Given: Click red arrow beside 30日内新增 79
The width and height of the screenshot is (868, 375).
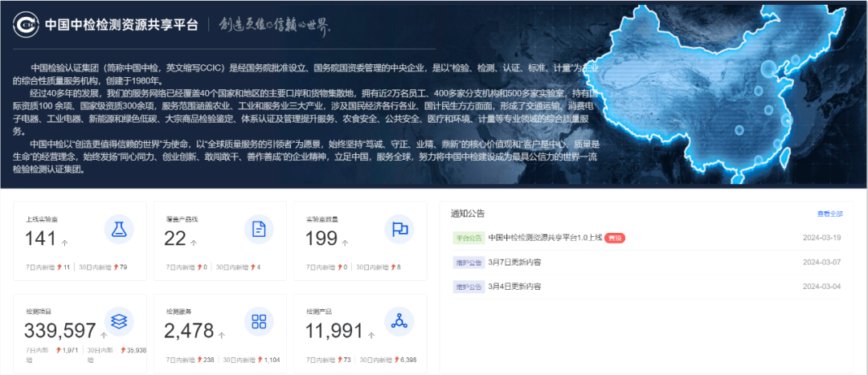Looking at the screenshot, I should tap(115, 267).
